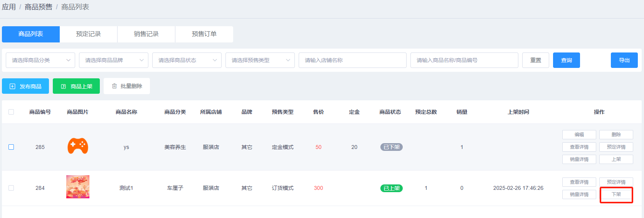Switch to the 预定记录 tab
The width and height of the screenshot is (644, 218).
point(88,34)
